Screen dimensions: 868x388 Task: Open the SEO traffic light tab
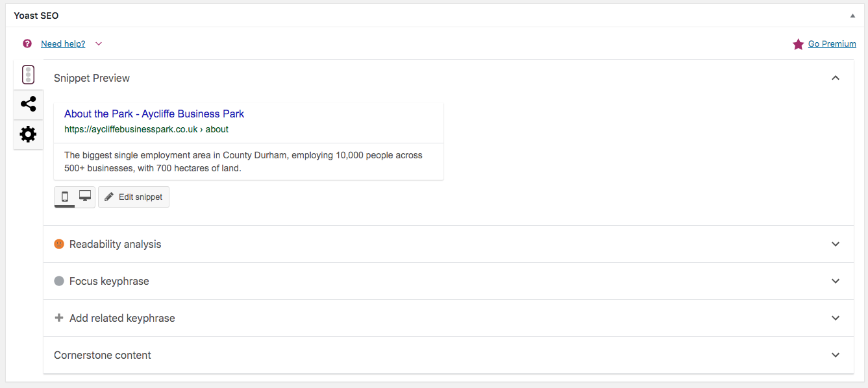(28, 75)
